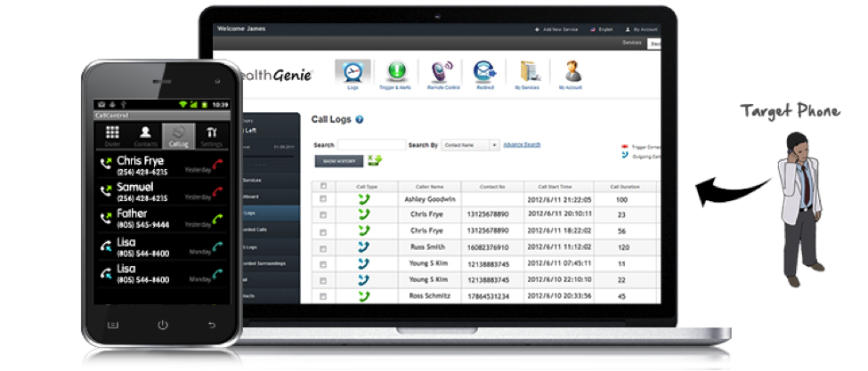Tick the select-all checkbox in table header
The height and width of the screenshot is (371, 868).
pyautogui.click(x=323, y=186)
